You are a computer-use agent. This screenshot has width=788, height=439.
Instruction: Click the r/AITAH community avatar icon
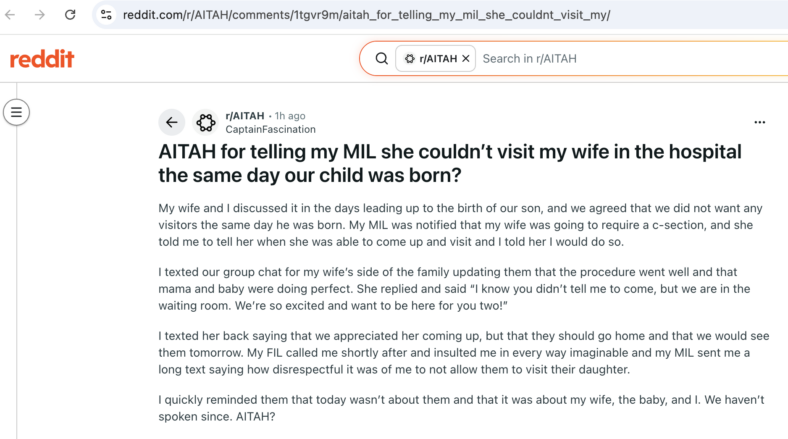tap(206, 123)
